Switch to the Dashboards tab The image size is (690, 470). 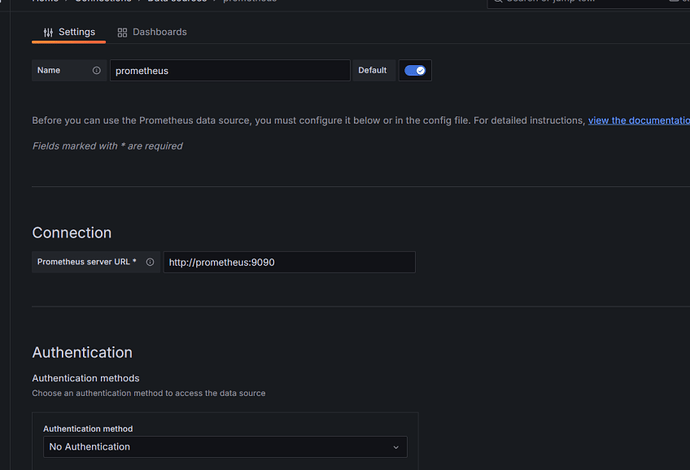point(152,32)
